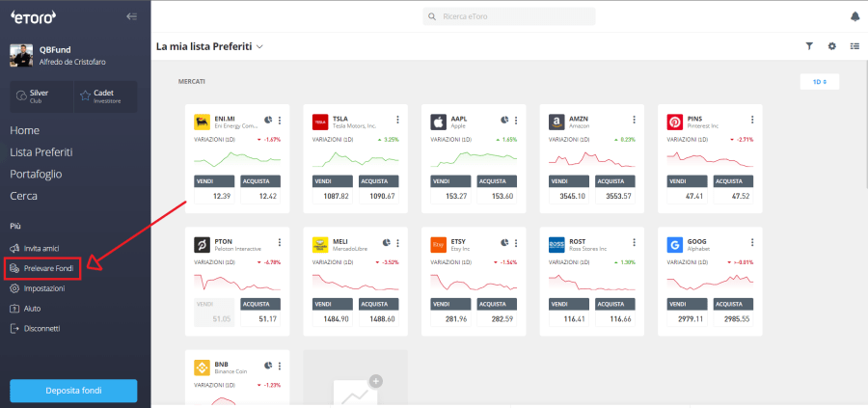
Task: Click the Cadet Investitore badge
Action: pyautogui.click(x=106, y=96)
